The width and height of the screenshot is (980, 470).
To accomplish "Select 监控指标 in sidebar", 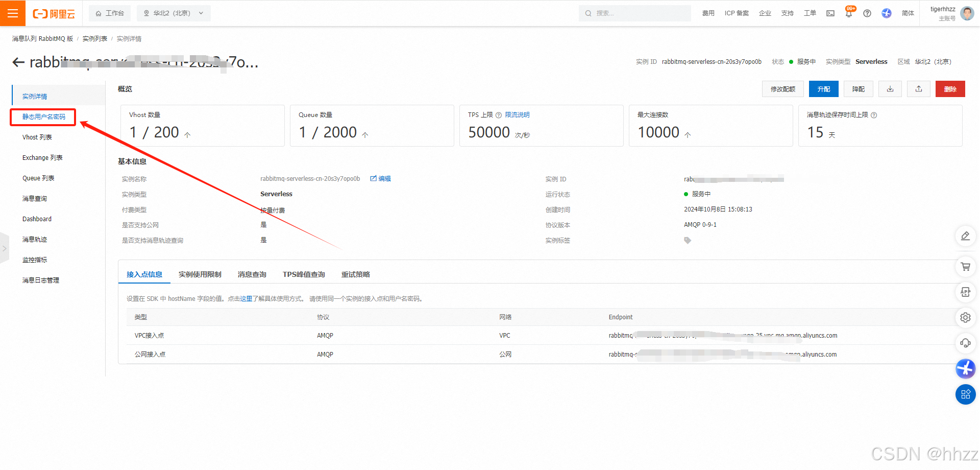I will click(35, 260).
